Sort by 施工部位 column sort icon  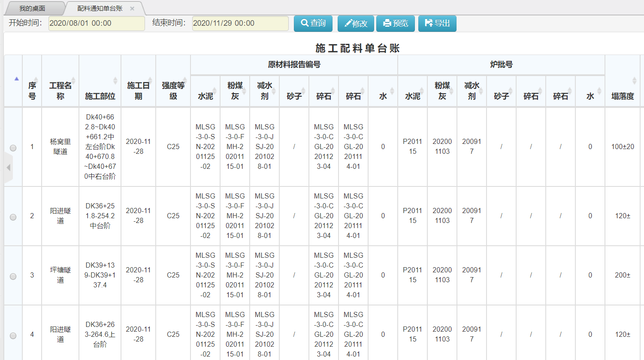point(115,80)
